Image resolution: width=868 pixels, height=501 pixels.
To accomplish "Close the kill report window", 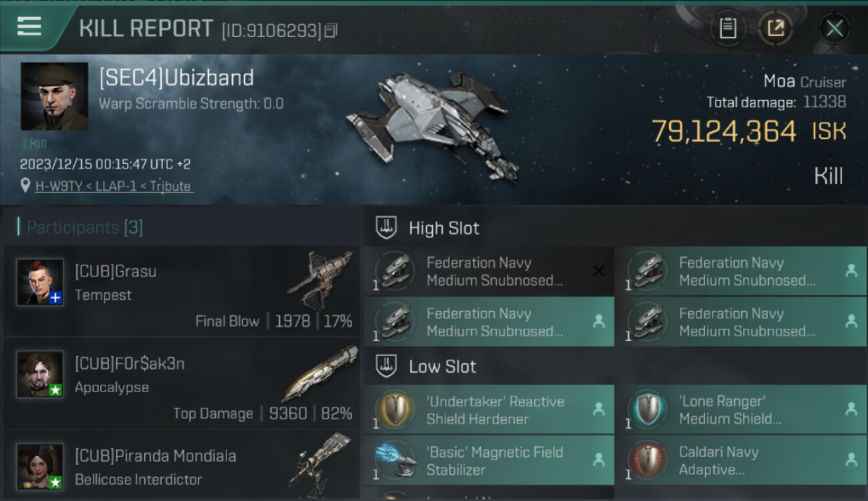I will tap(835, 28).
